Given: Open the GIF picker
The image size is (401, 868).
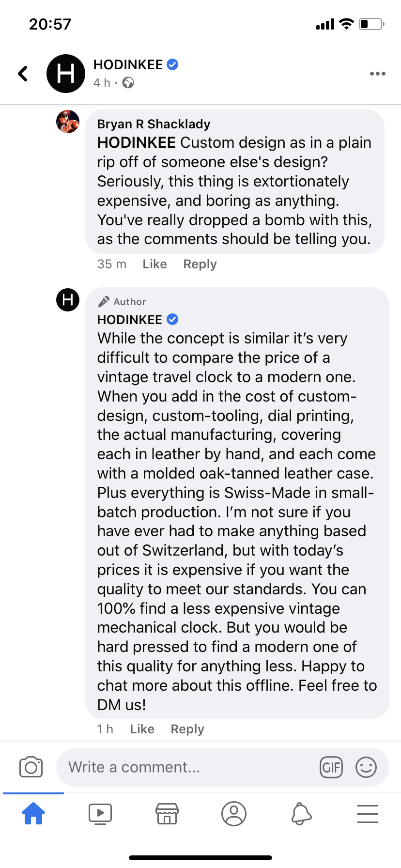Looking at the screenshot, I should [331, 767].
